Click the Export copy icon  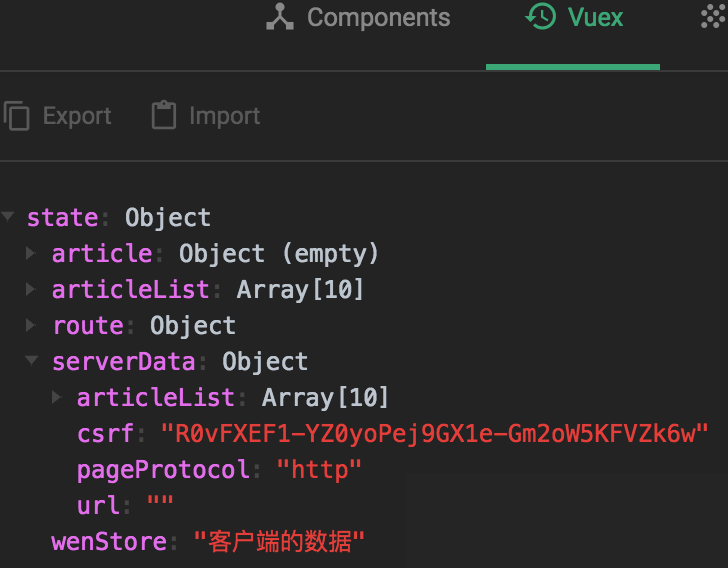pos(17,116)
